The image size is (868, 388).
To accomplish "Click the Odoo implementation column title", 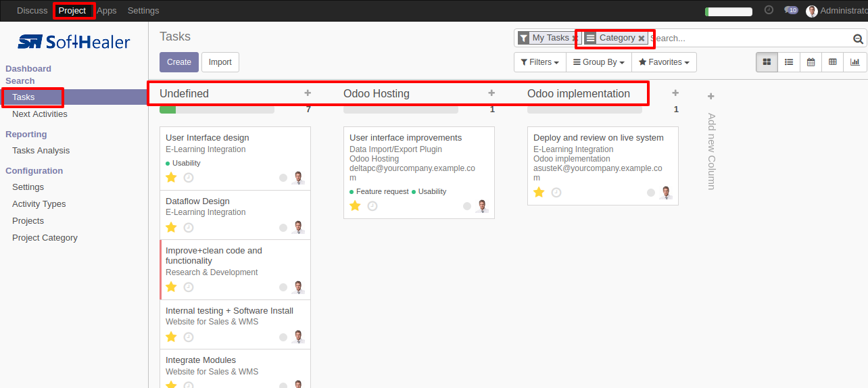I will (x=579, y=94).
